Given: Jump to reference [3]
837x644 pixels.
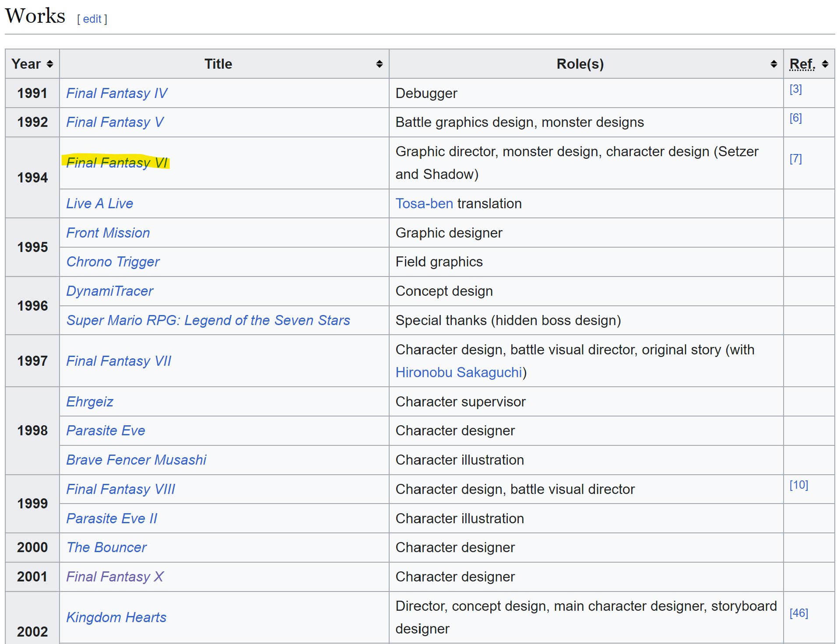Looking at the screenshot, I should [x=795, y=89].
